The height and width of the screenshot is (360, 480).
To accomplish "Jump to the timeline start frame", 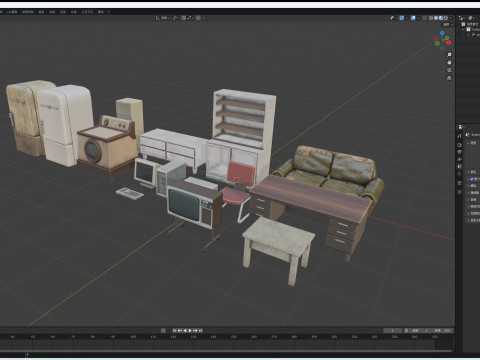I will click(174, 330).
